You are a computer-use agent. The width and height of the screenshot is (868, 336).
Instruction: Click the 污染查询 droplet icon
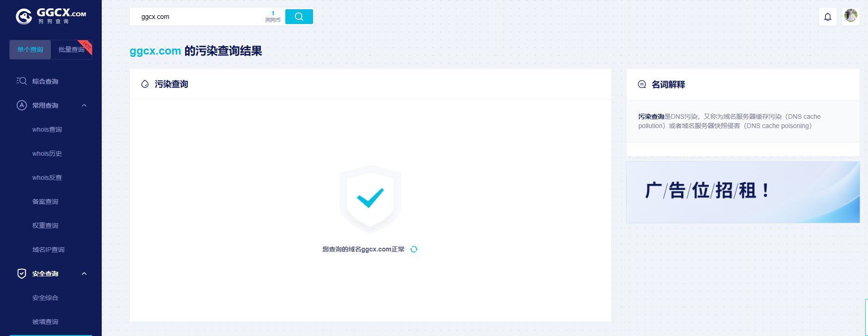point(145,84)
